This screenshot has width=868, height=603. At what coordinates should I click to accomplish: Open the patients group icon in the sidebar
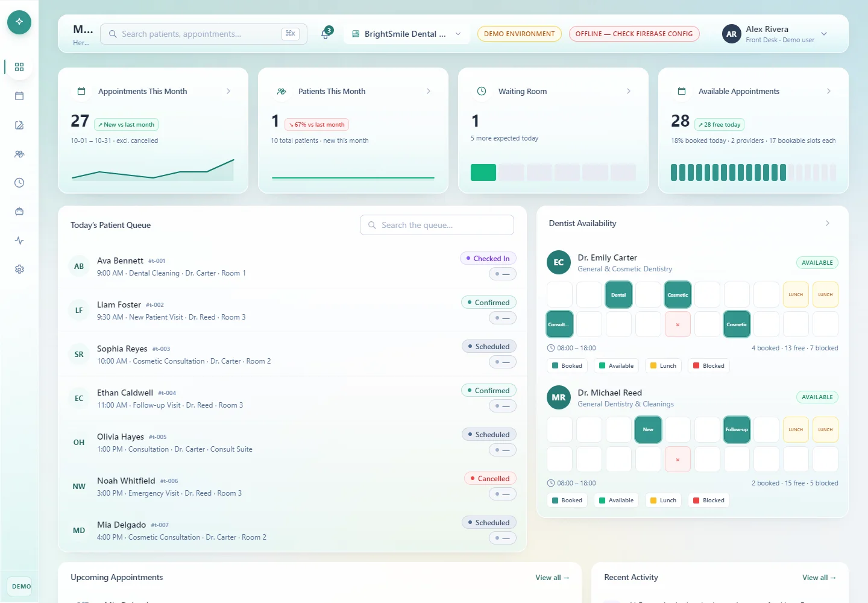point(19,154)
